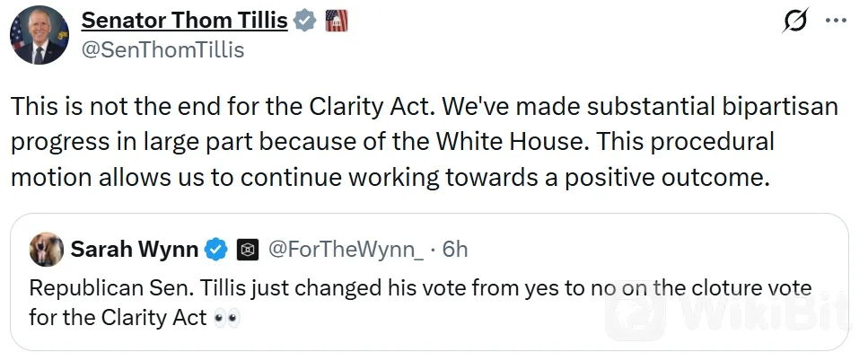The height and width of the screenshot is (361, 868).
Task: Click the government Capitol flag badge icon
Action: (337, 21)
